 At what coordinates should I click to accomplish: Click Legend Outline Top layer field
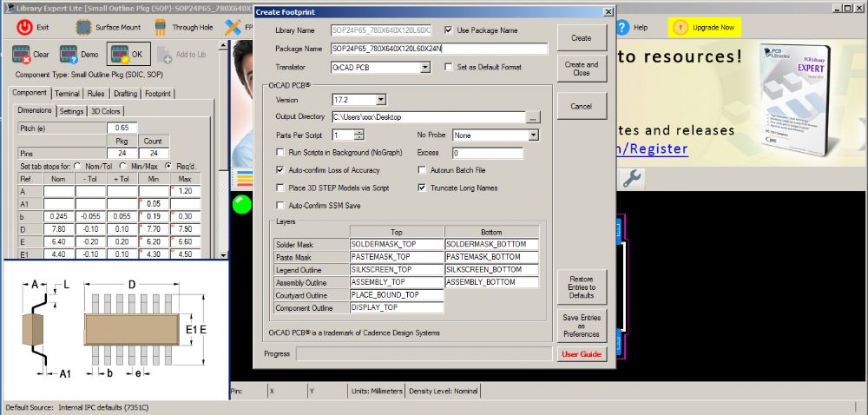[x=397, y=269]
